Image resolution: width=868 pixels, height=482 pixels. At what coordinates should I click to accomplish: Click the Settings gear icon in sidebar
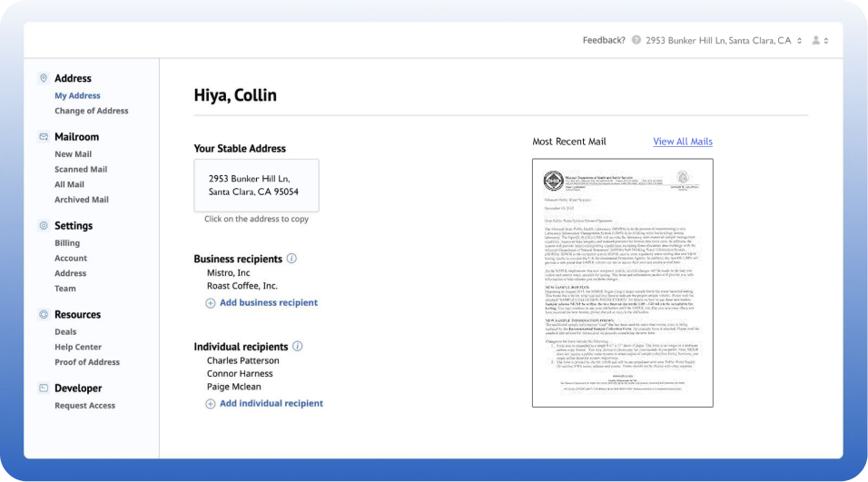click(x=44, y=226)
